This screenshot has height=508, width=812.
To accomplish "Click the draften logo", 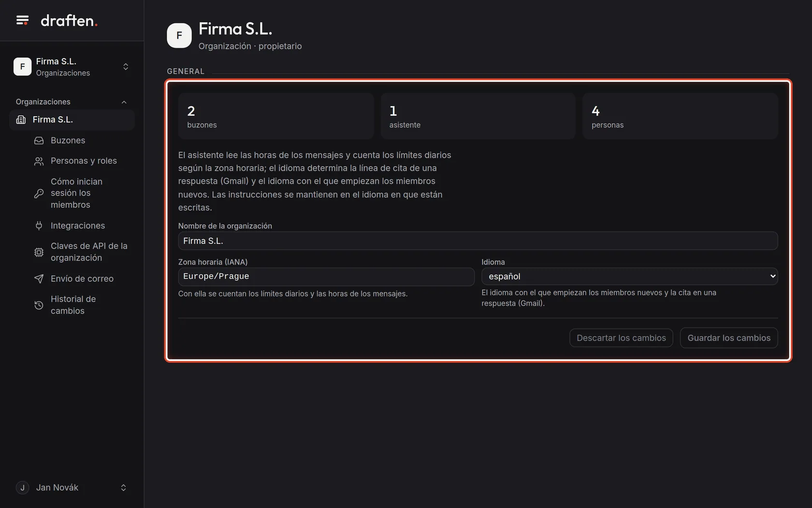I will pyautogui.click(x=69, y=20).
